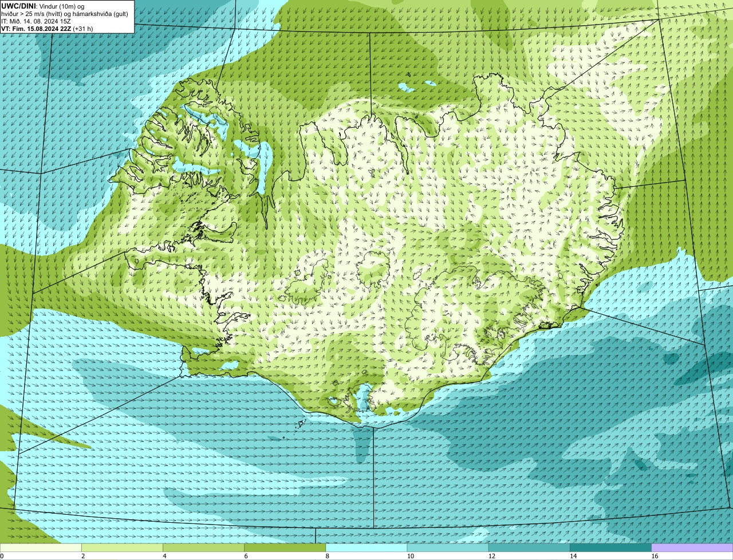Screen dimensions: 733x560
Task: Click the green 4–6 m/s legend swatch
Action: pos(203,547)
